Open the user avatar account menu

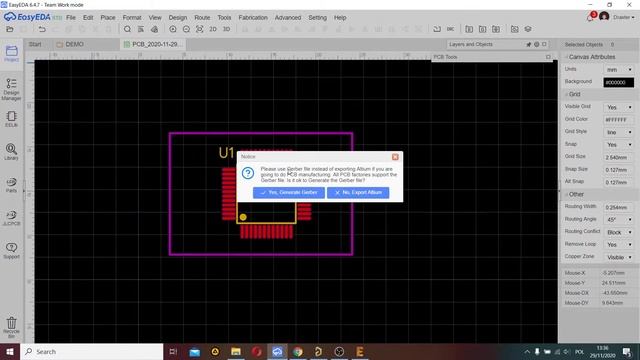[x=604, y=17]
